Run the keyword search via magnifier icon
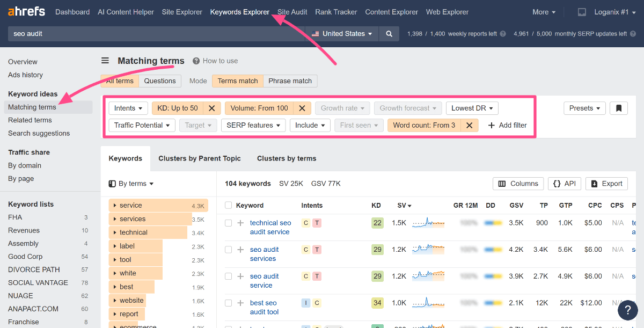 389,33
